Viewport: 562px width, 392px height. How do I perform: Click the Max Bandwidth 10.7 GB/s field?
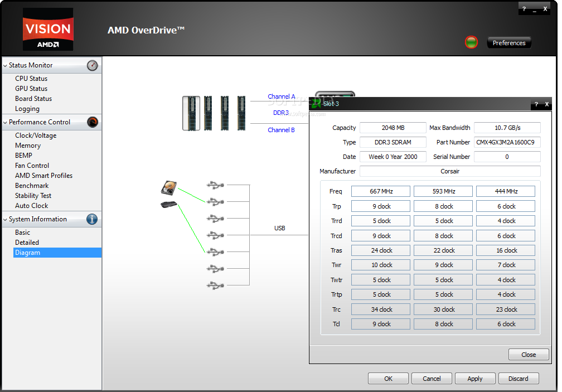[507, 128]
